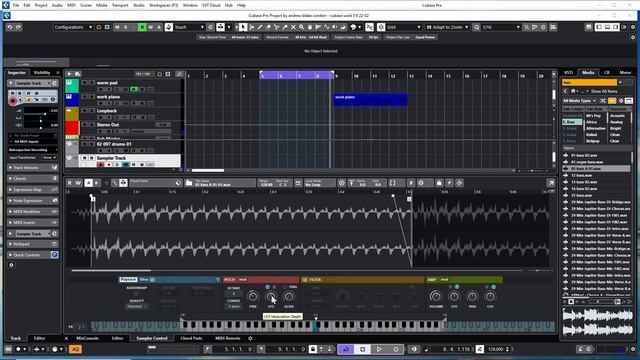Adjust the pitch GLIDE knob
The width and height of the screenshot is (640, 360).
point(289,297)
